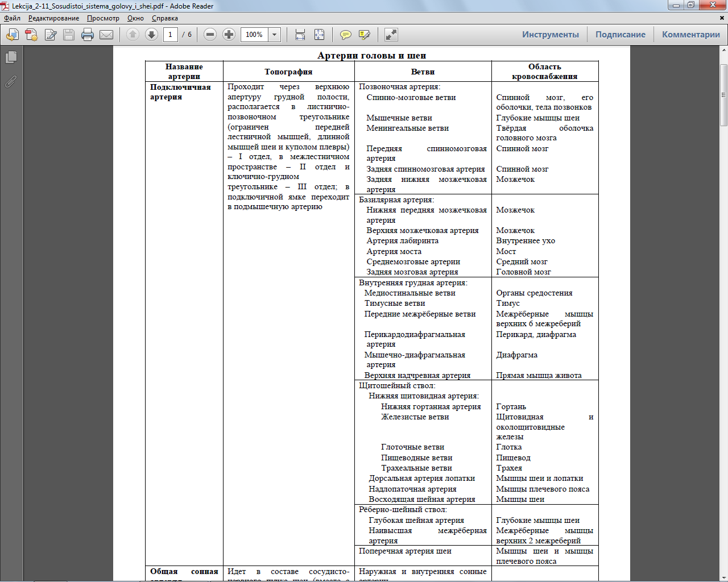728x582 pixels.
Task: Click the zoom percentage field 100%
Action: (254, 35)
